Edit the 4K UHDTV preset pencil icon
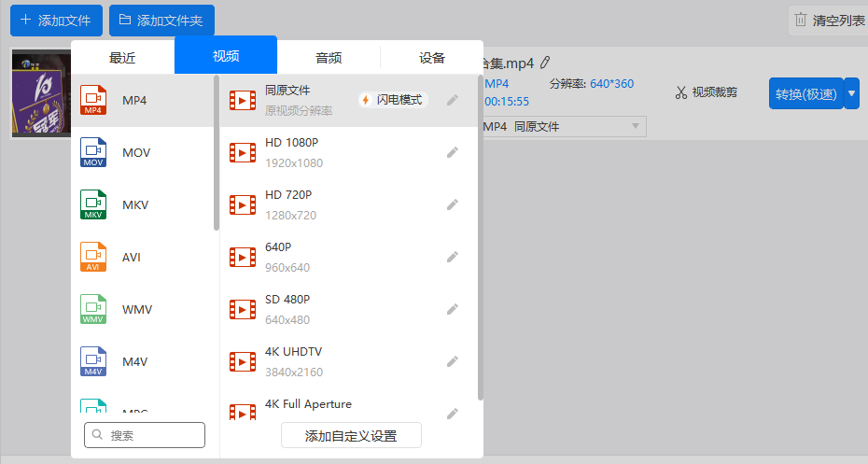 click(x=453, y=361)
